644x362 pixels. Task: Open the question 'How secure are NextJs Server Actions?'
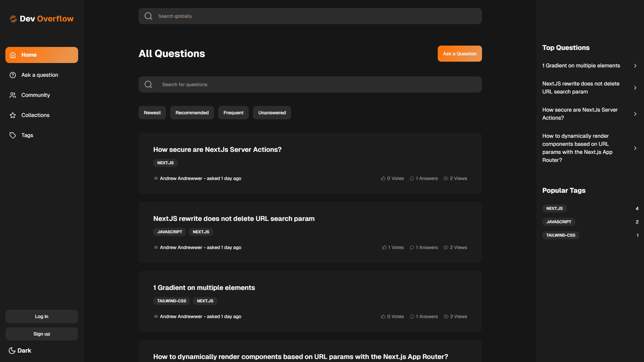pos(217,149)
